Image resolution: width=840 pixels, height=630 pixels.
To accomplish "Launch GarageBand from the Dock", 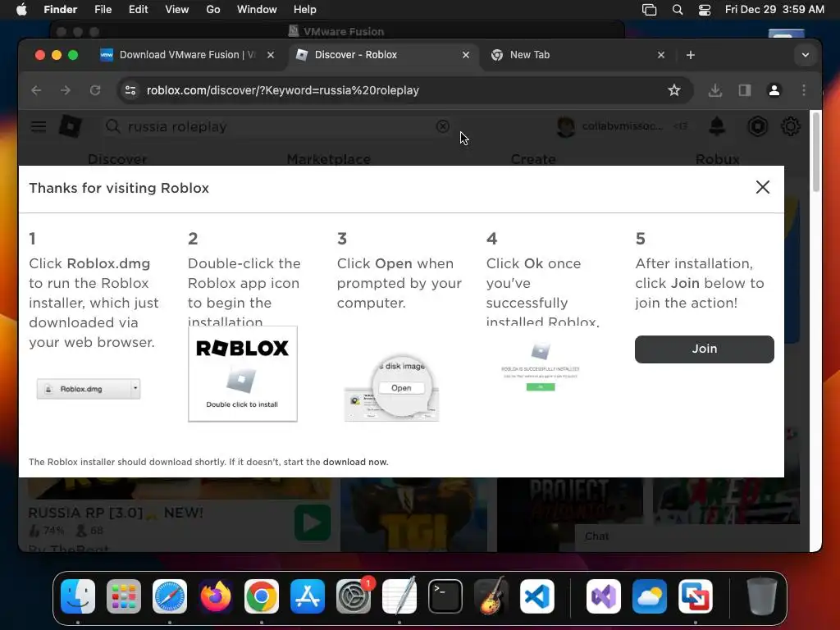I will click(x=491, y=596).
